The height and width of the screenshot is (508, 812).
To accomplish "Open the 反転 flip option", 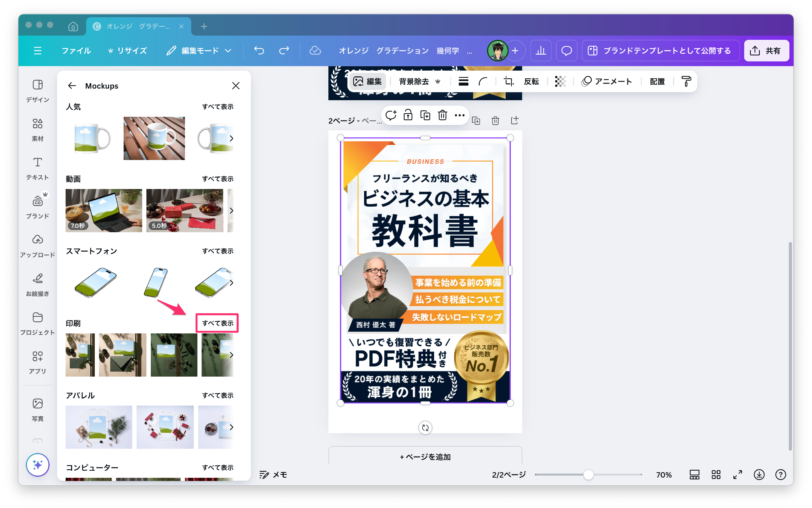I will [531, 81].
